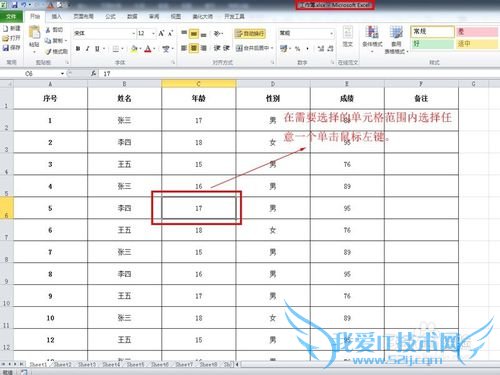Expand the Name Box dropdown arrow
The image size is (500, 375).
point(62,74)
